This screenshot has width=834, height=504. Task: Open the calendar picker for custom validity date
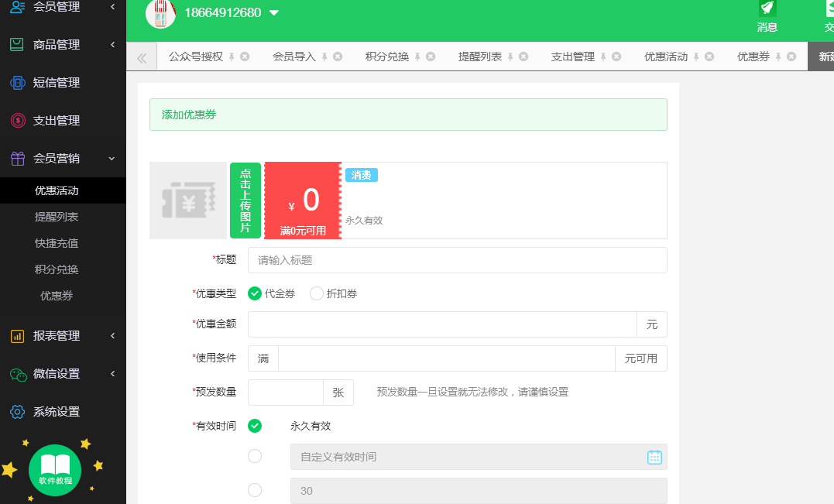point(654,457)
